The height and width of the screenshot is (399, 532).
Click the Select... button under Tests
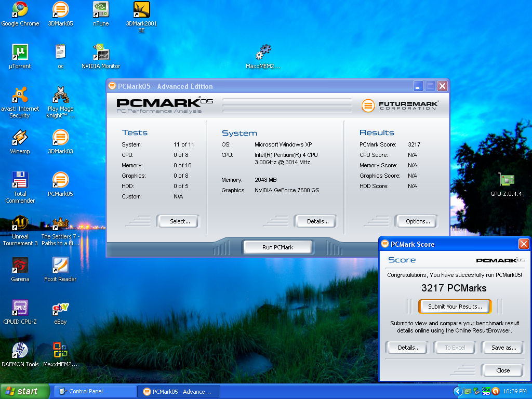tap(178, 221)
